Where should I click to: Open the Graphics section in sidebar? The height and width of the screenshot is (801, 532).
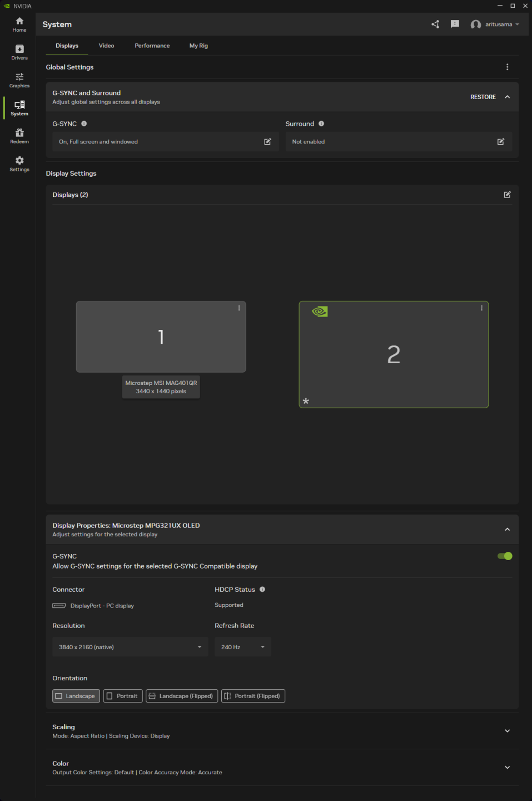(19, 80)
